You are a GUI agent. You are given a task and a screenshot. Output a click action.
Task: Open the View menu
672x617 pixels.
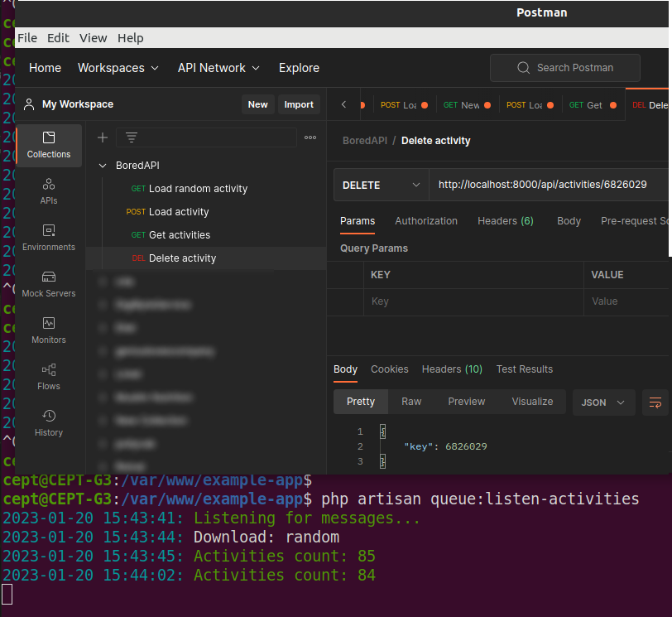(93, 37)
